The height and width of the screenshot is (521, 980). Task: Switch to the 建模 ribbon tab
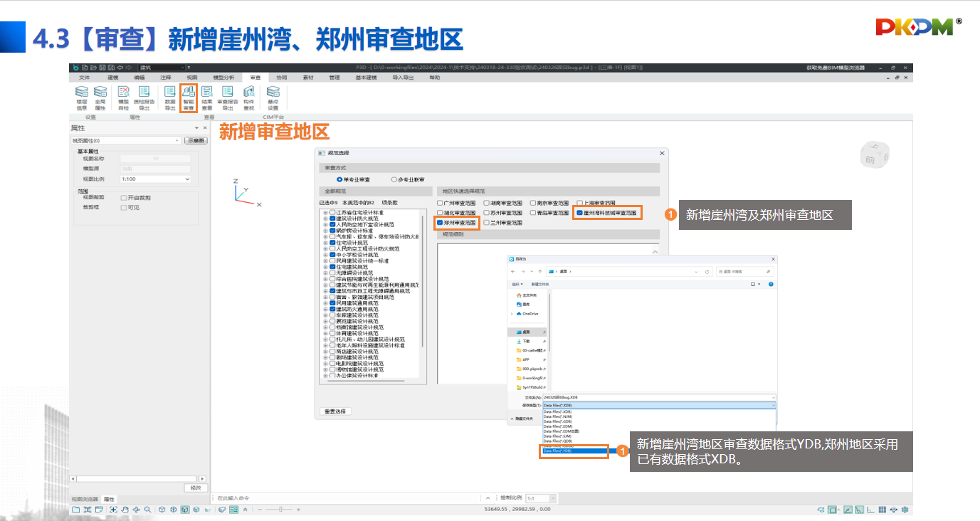(112, 77)
